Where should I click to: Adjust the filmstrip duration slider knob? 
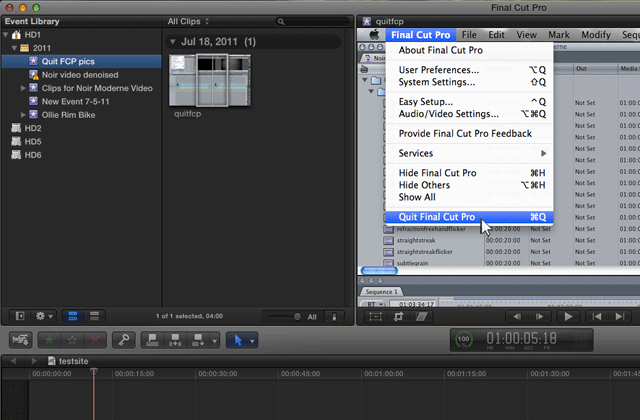(x=297, y=316)
